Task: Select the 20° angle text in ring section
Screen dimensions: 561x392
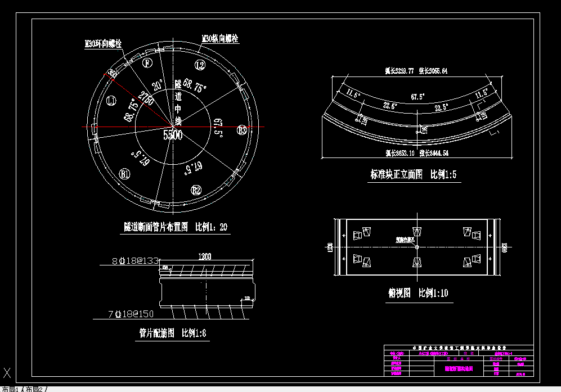Action: [x=158, y=85]
